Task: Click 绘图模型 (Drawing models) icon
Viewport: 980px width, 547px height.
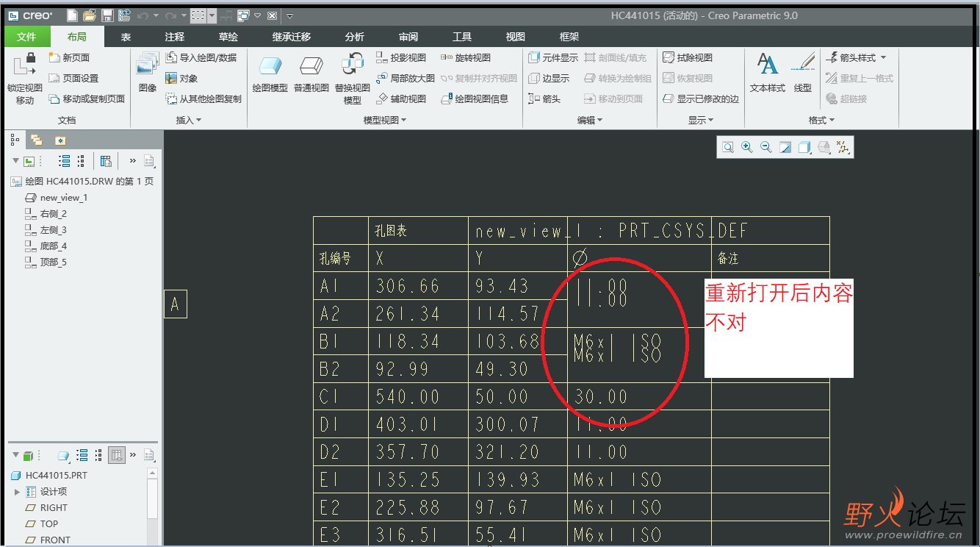Action: (x=270, y=73)
